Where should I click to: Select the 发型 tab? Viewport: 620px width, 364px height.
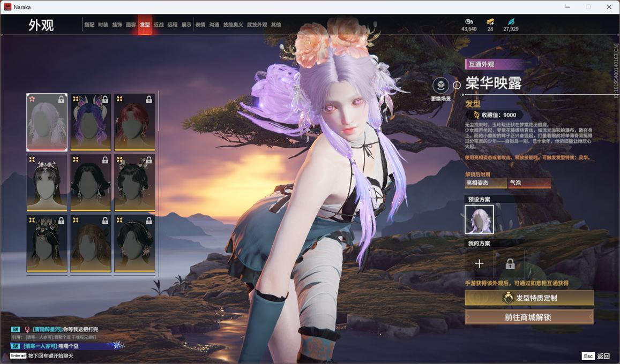tap(145, 25)
